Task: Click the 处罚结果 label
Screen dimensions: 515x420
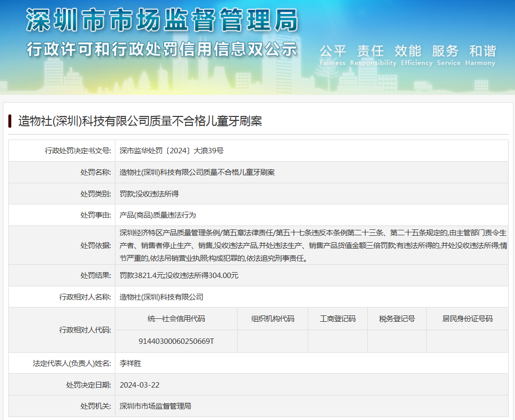Action: coord(96,276)
